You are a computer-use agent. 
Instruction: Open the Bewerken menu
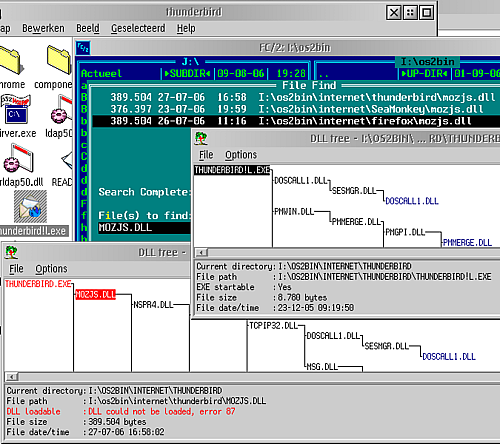[x=43, y=28]
